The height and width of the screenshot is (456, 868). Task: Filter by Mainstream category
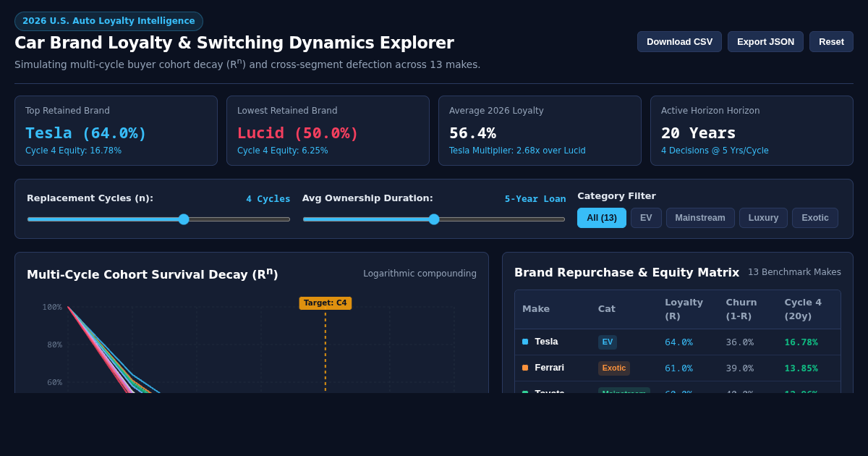(x=700, y=218)
